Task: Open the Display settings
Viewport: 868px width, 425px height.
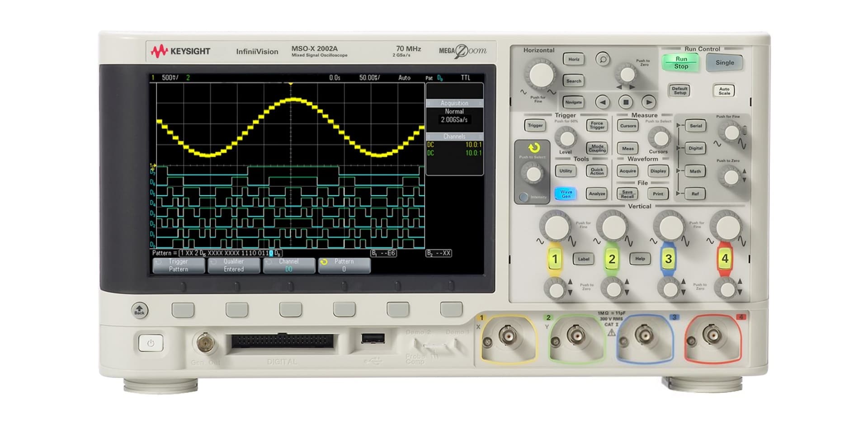Action: [x=658, y=171]
